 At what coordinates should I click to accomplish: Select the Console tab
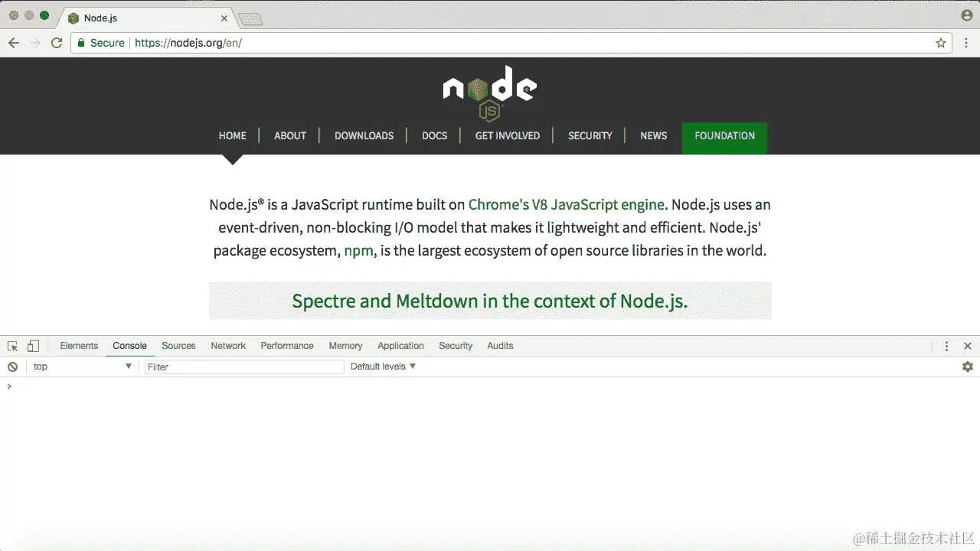point(129,346)
